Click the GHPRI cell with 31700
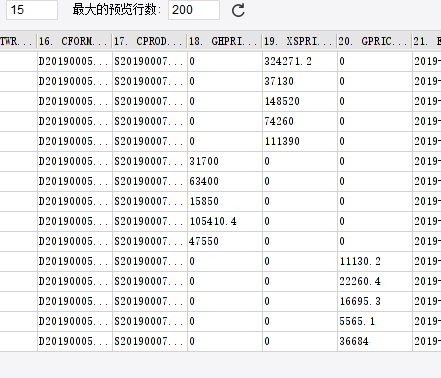 [225, 161]
